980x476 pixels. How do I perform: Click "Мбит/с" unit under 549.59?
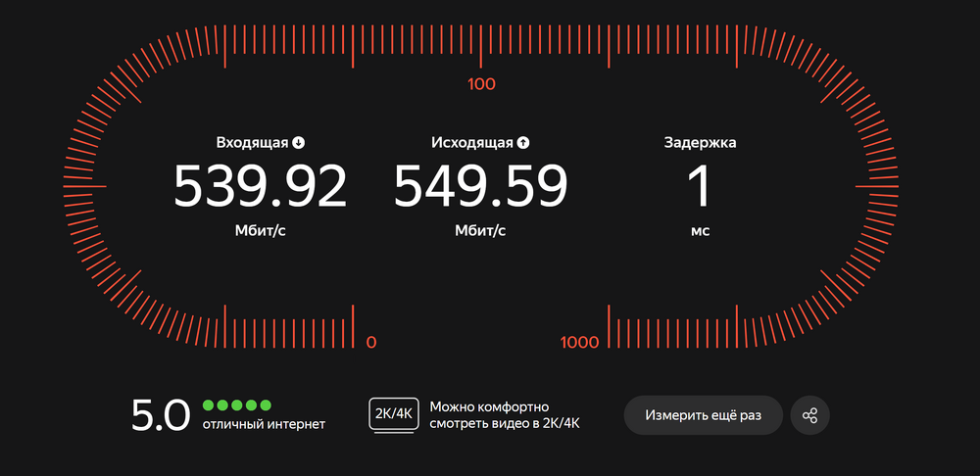480,230
